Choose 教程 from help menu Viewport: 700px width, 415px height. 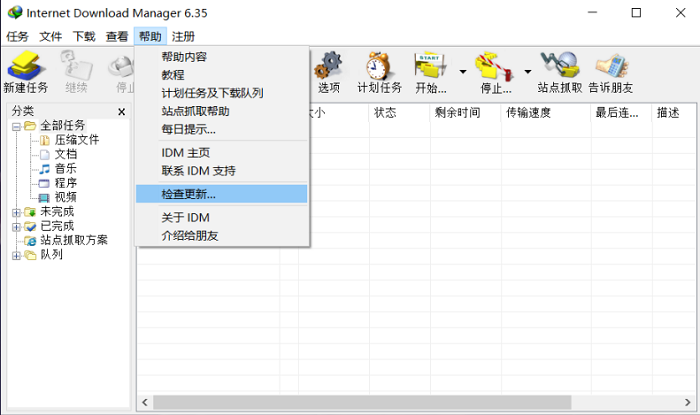[222, 75]
